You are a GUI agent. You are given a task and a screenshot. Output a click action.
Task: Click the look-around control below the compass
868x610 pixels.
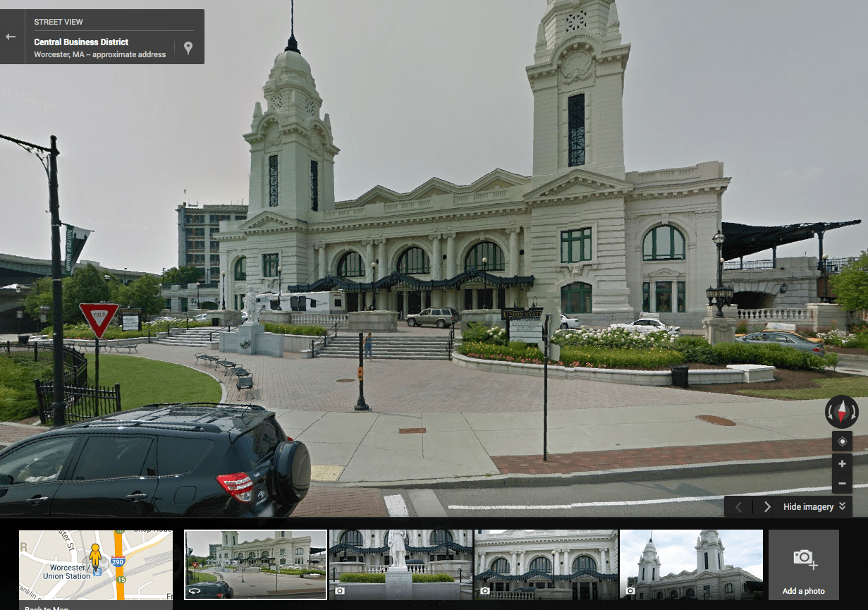click(842, 441)
